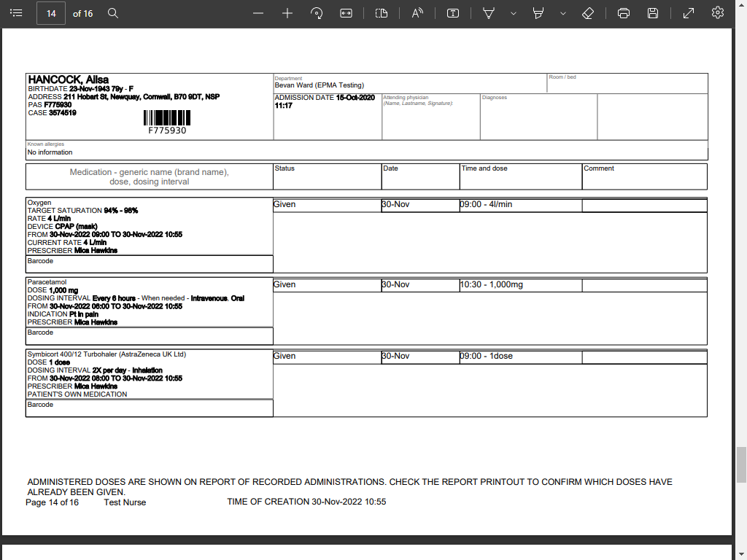Click the page number field showing 14
Screen dimensions: 747x560
coord(51,13)
